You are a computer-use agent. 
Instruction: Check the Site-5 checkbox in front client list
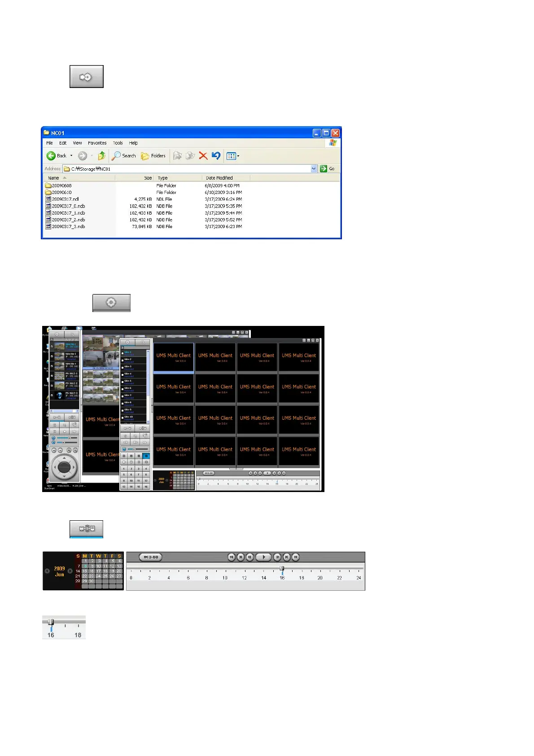123,382
